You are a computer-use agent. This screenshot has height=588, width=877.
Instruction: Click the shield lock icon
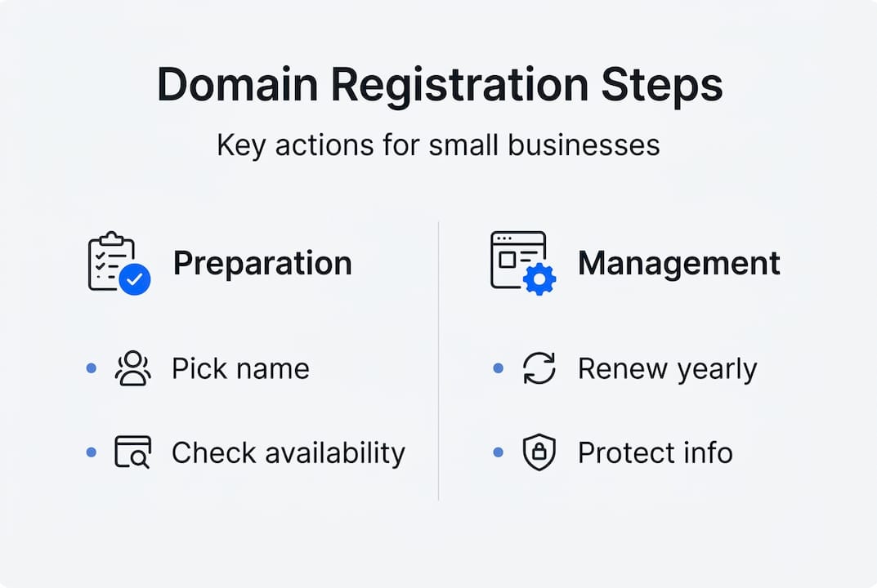[x=539, y=452]
